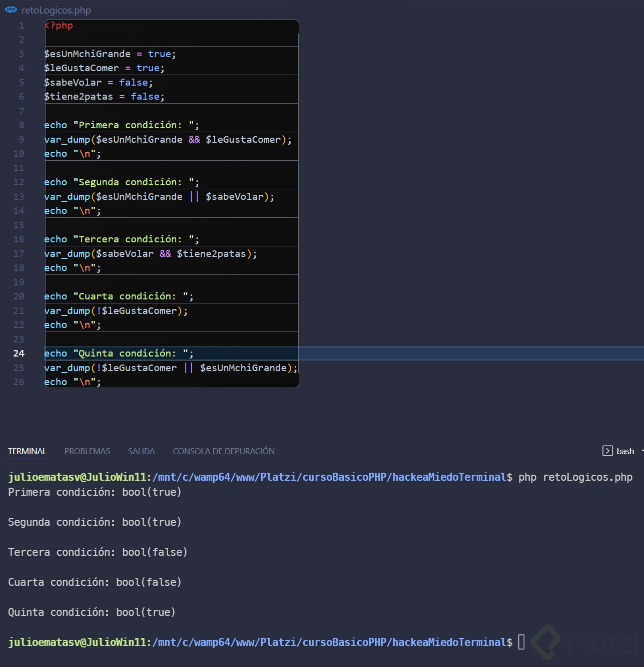Click the terminal cursor at last prompt
The image size is (644, 667).
(521, 642)
